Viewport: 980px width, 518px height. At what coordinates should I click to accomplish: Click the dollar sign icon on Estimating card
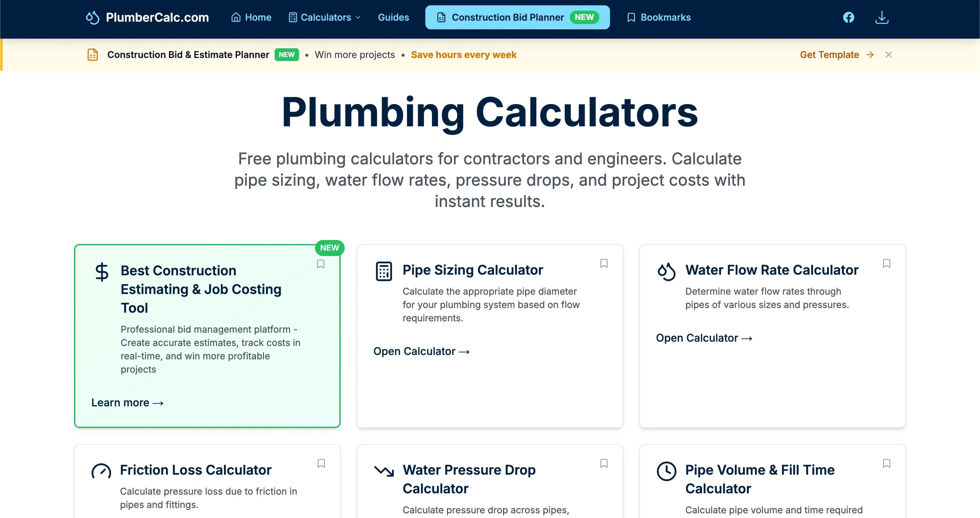tap(102, 272)
